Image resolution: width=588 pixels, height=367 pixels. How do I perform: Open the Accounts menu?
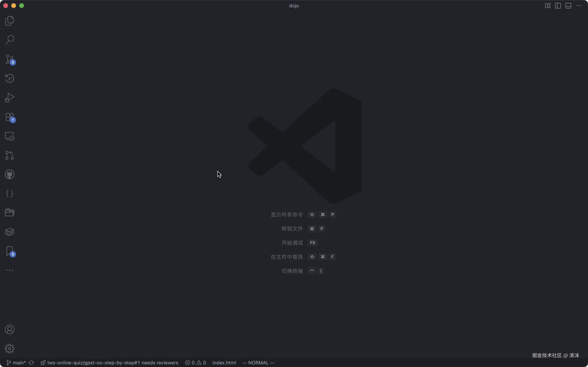pos(9,329)
